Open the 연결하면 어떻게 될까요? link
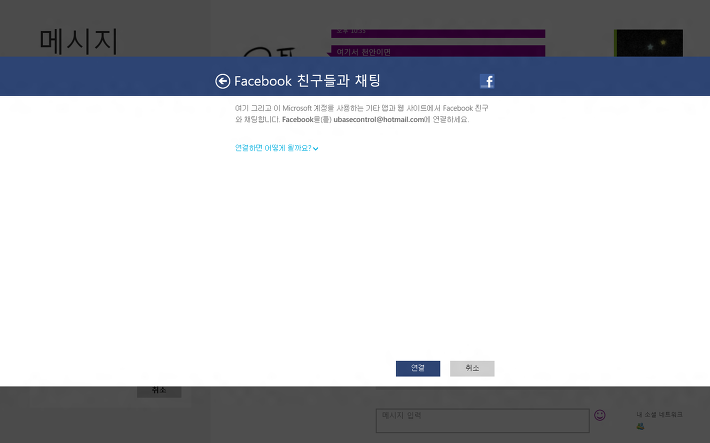710x443 pixels. click(x=273, y=148)
